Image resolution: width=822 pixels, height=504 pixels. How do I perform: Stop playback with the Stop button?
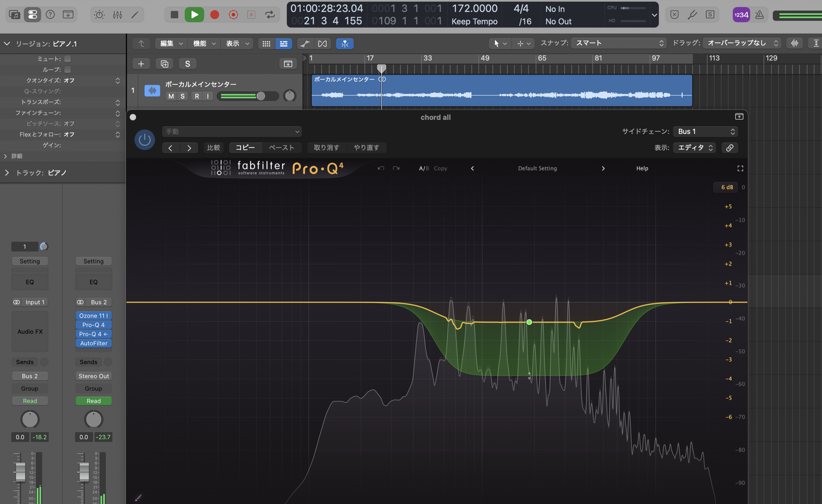coord(174,15)
